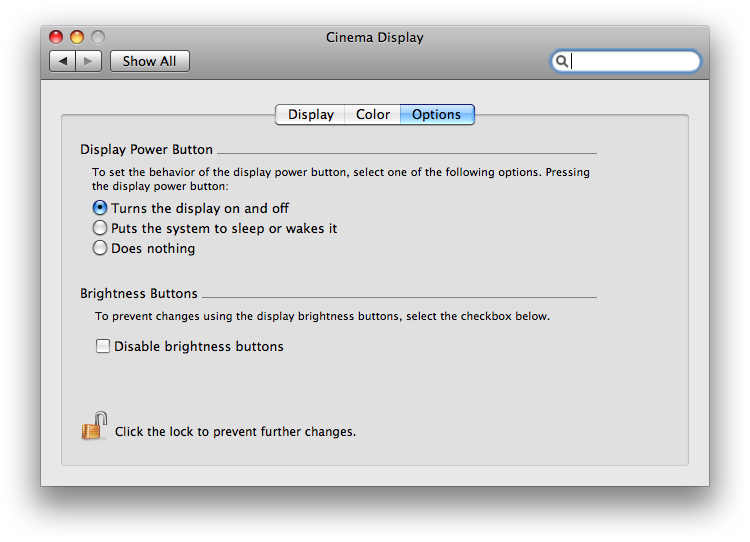Screen dimensions: 750x542
Task: Click the 'To prevent changes using the display brightness buttons' text
Action: click(x=322, y=316)
